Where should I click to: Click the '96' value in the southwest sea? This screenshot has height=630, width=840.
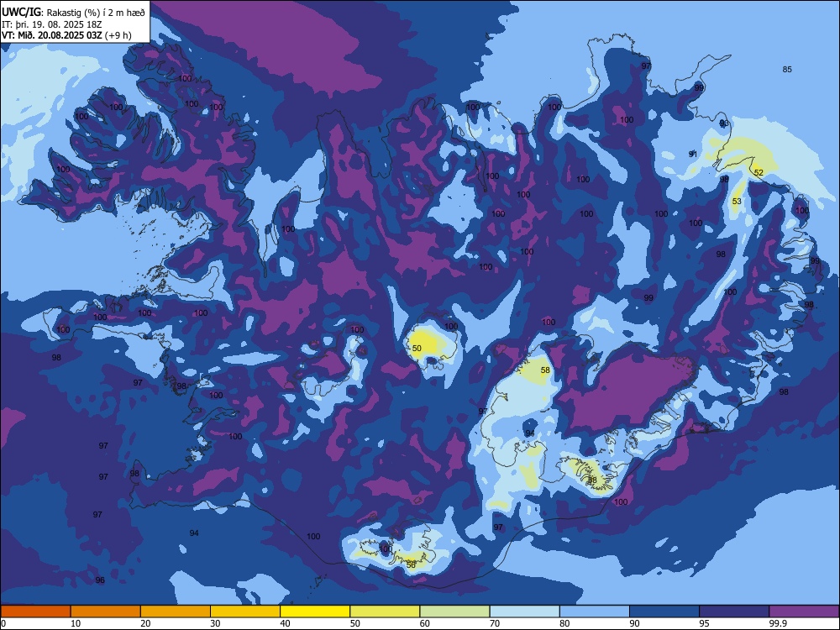tap(100, 580)
